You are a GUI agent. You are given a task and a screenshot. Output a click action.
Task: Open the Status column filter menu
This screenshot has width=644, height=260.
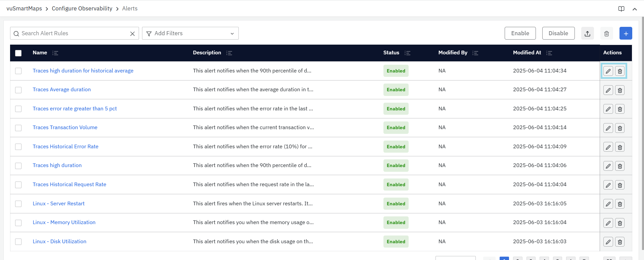407,53
